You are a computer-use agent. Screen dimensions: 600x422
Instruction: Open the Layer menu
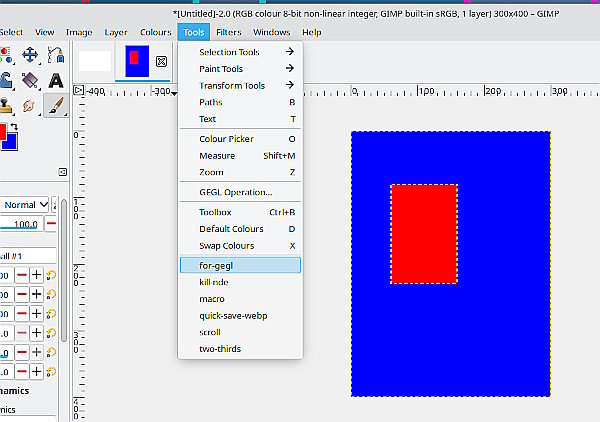116,32
